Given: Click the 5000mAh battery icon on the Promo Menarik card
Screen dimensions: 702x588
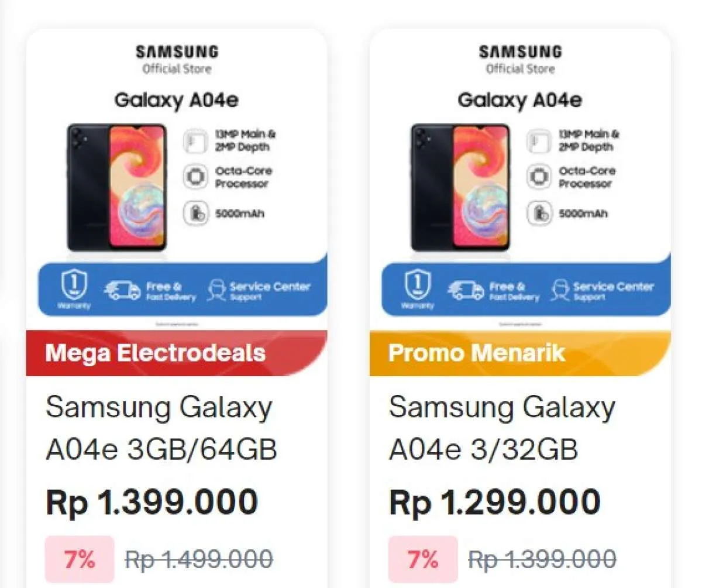Looking at the screenshot, I should click(538, 213).
